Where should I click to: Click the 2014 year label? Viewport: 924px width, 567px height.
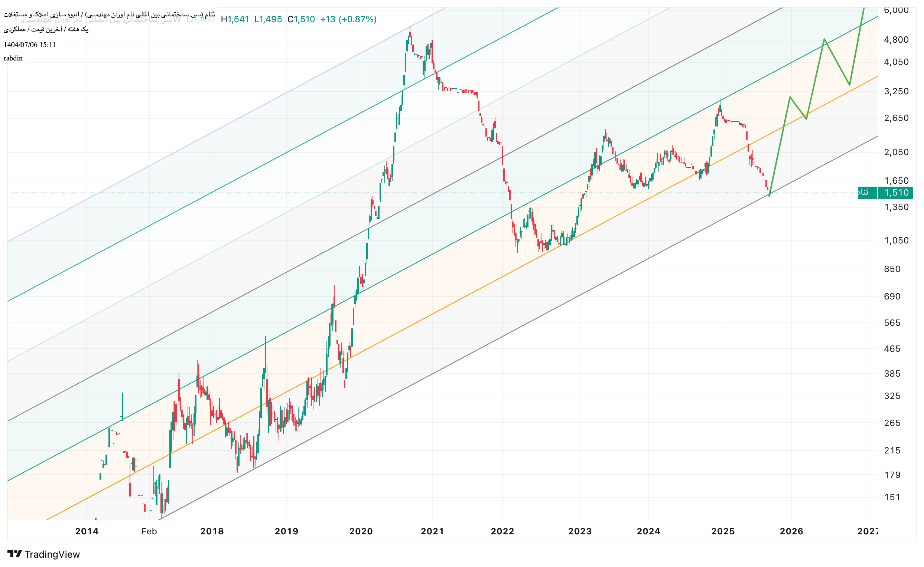click(87, 531)
